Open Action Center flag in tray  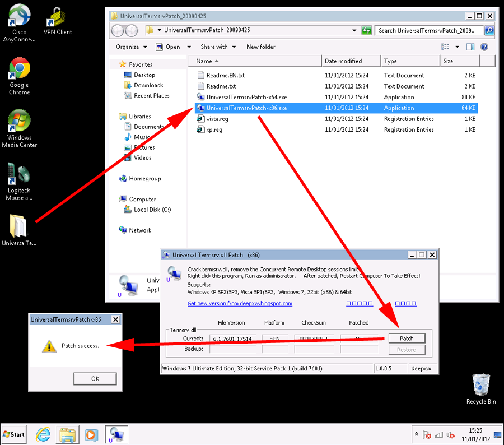[427, 435]
